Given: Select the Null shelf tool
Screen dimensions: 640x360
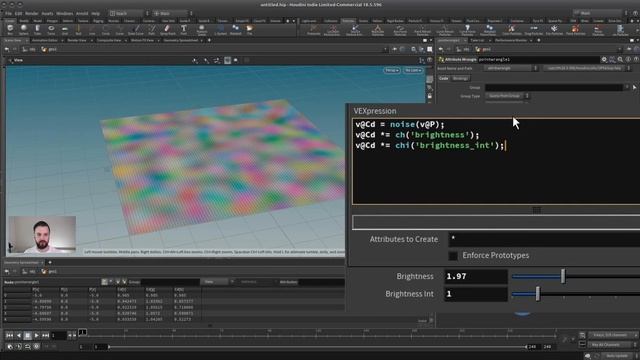Looking at the screenshot, I should (x=78, y=29).
